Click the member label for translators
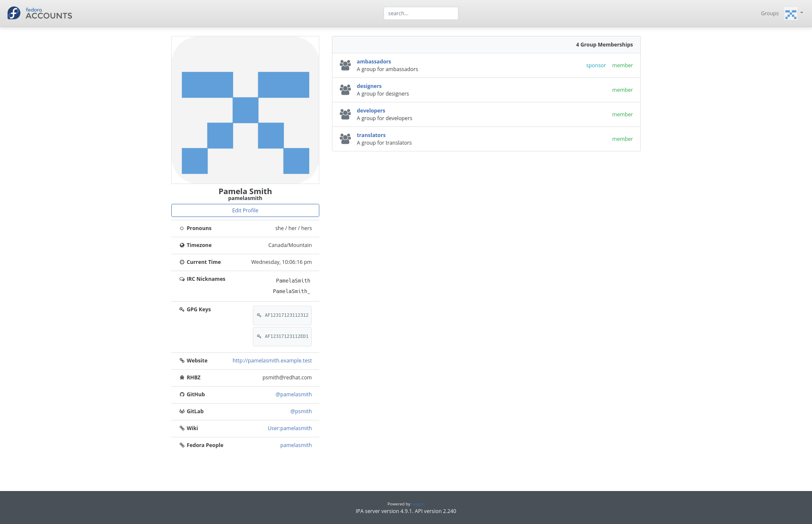The width and height of the screenshot is (812, 524). coord(623,139)
